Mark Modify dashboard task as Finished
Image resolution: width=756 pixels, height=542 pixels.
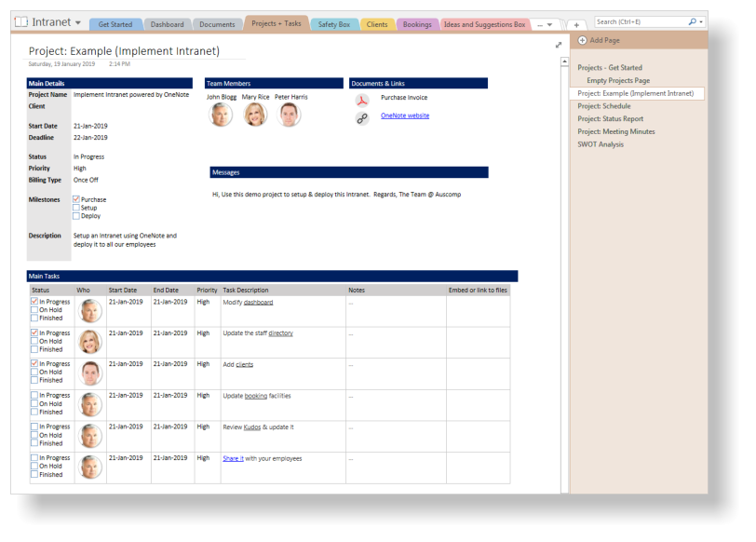pyautogui.click(x=34, y=318)
